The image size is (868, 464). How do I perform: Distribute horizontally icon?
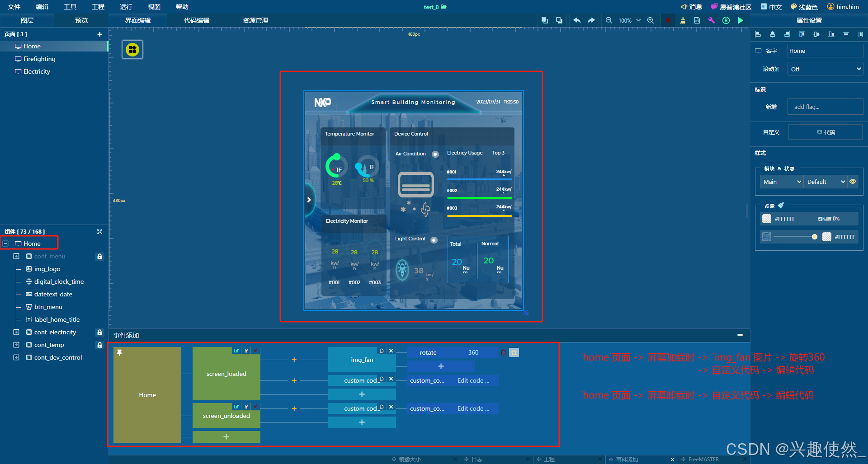860,34
